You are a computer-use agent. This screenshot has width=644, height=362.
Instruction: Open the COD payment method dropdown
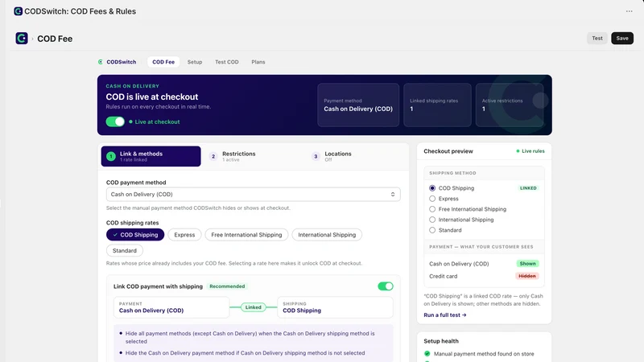(253, 194)
